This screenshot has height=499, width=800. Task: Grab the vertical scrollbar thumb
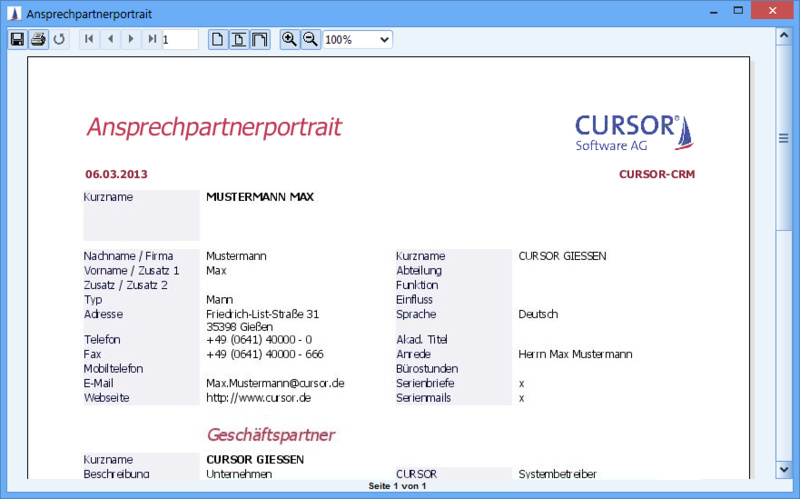point(784,138)
